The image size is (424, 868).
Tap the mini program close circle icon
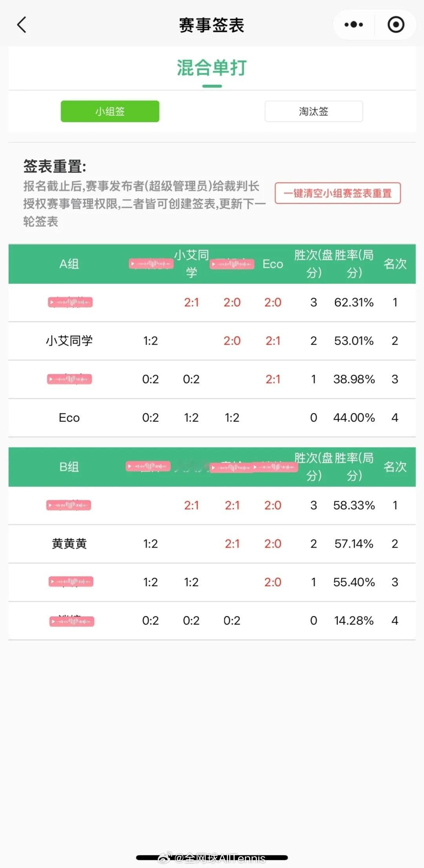(x=396, y=25)
